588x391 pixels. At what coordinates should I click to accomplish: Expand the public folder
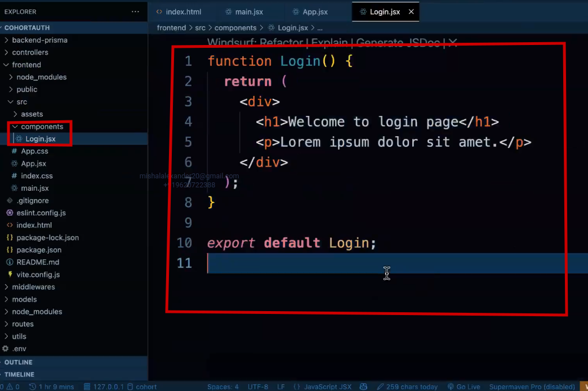pyautogui.click(x=26, y=89)
